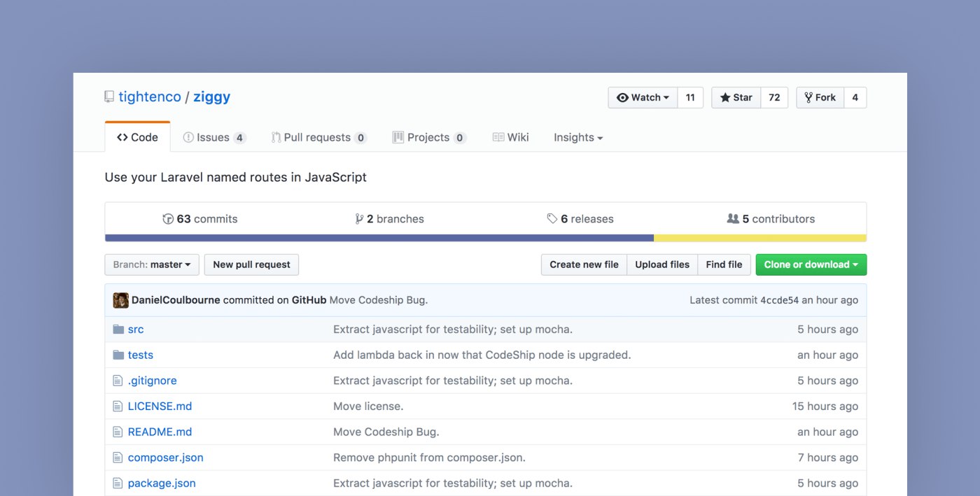
Task: Click the Issues exclamation icon
Action: pos(188,138)
